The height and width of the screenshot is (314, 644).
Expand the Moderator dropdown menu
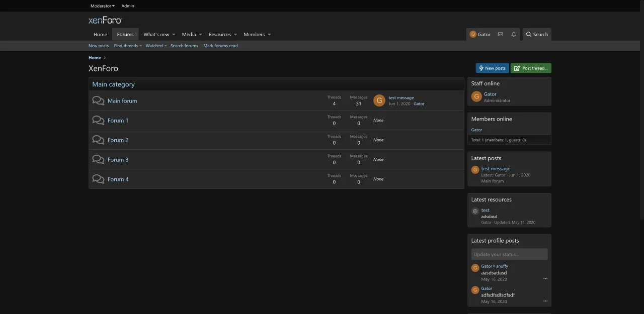point(103,6)
